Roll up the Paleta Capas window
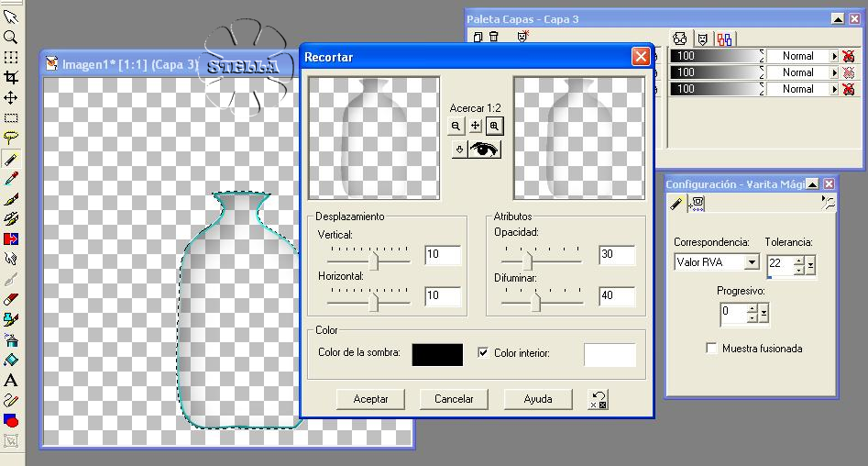Image resolution: width=868 pixels, height=466 pixels. [x=838, y=19]
